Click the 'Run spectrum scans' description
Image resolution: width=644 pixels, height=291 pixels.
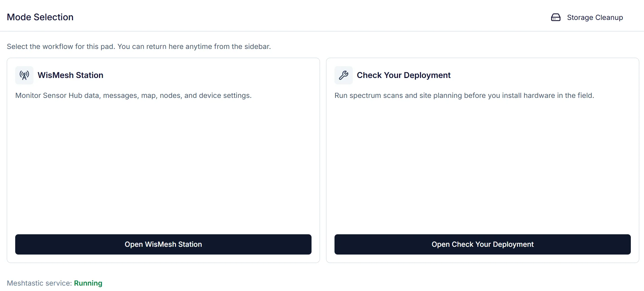click(x=464, y=96)
